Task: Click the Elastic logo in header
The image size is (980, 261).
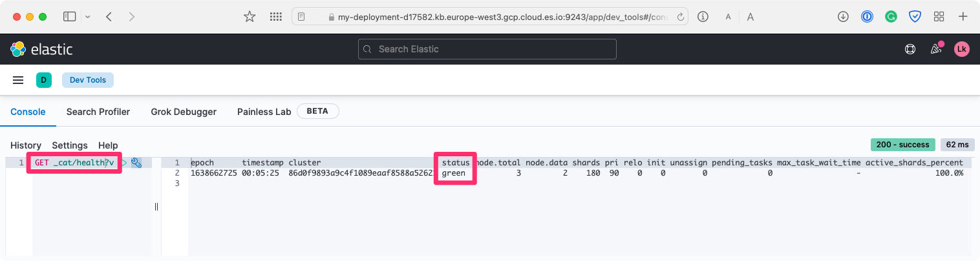Action: tap(41, 49)
